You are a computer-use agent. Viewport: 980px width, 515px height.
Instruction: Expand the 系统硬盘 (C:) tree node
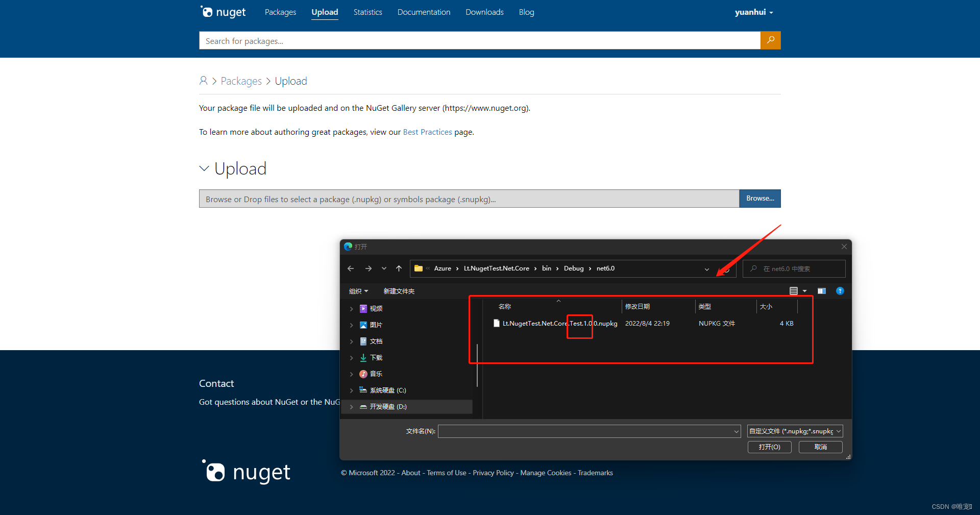pyautogui.click(x=351, y=390)
